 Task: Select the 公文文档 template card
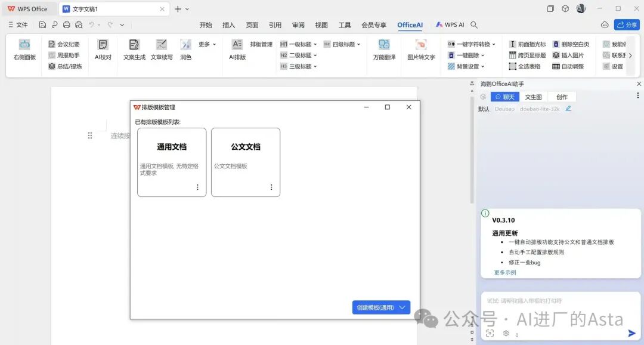tap(246, 162)
